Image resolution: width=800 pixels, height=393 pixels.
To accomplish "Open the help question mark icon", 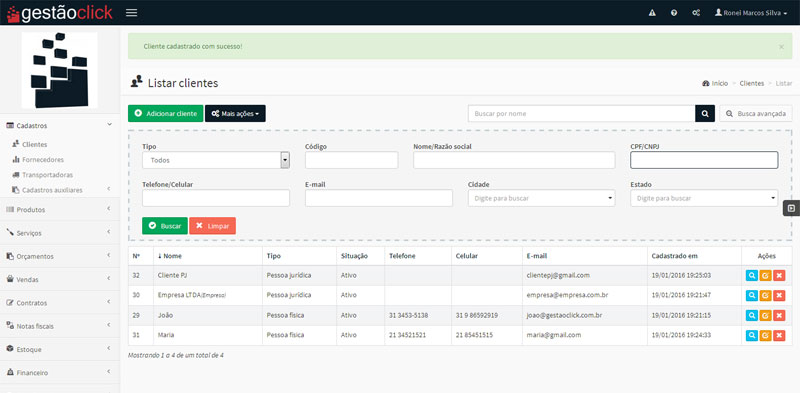I will (674, 13).
